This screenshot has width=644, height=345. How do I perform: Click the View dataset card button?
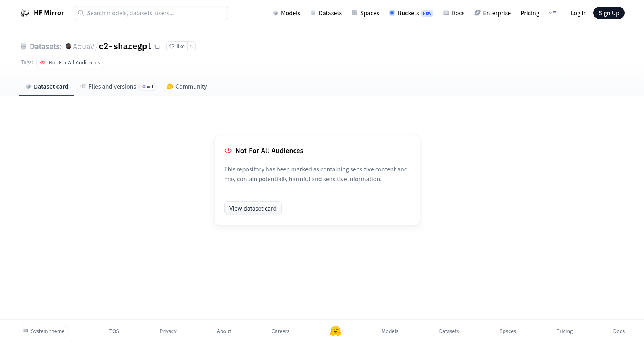click(x=253, y=208)
